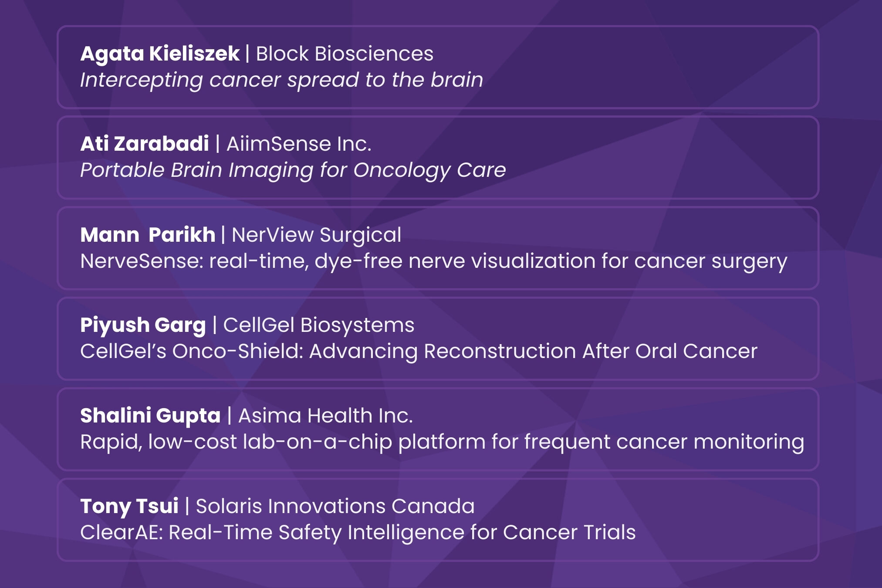882x588 pixels.
Task: Click the lab-on-a-chip platform talk description
Action: (x=442, y=442)
